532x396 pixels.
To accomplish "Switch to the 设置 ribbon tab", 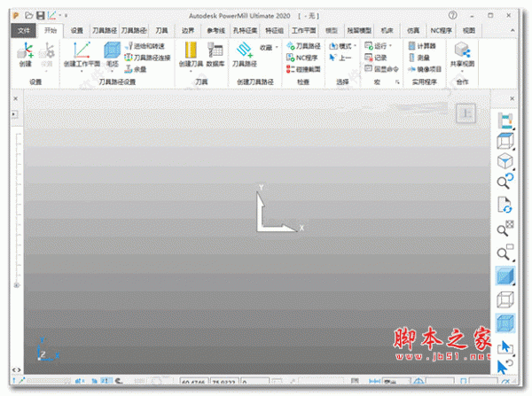I will pyautogui.click(x=77, y=30).
